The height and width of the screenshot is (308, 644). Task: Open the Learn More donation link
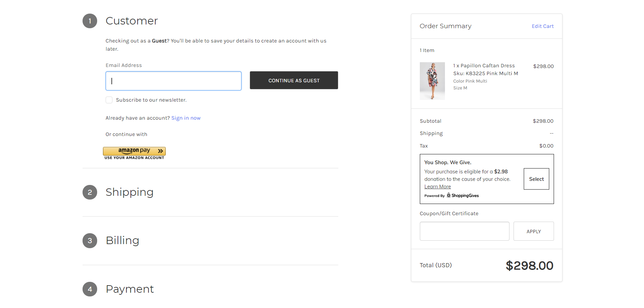coord(437,186)
